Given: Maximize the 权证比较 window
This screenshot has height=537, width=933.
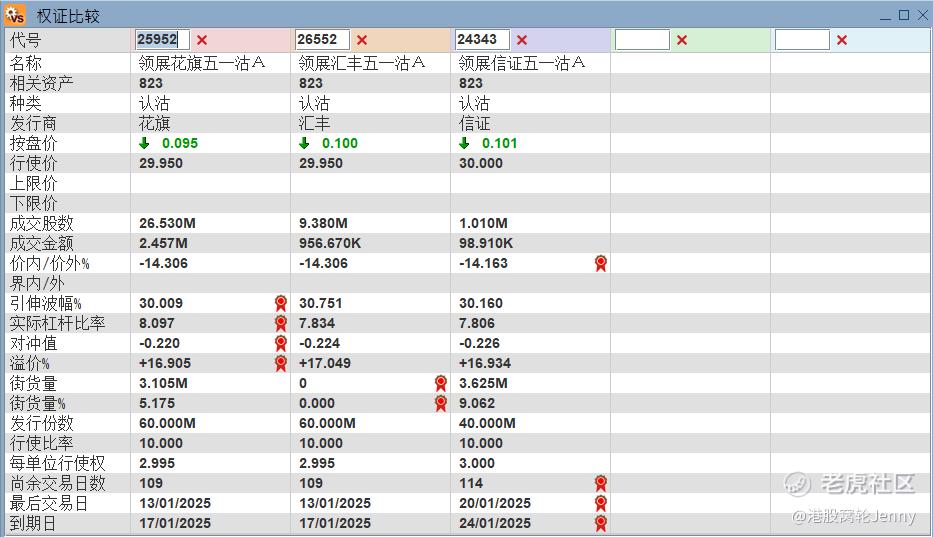Looking at the screenshot, I should click(904, 15).
